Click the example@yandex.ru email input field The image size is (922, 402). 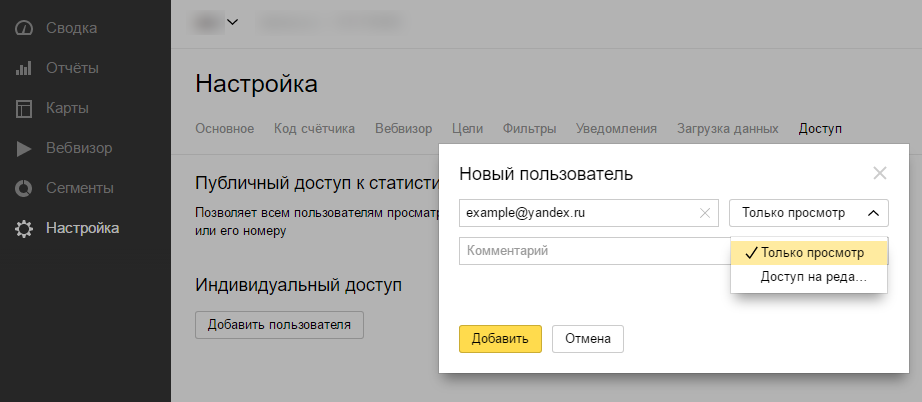click(578, 212)
